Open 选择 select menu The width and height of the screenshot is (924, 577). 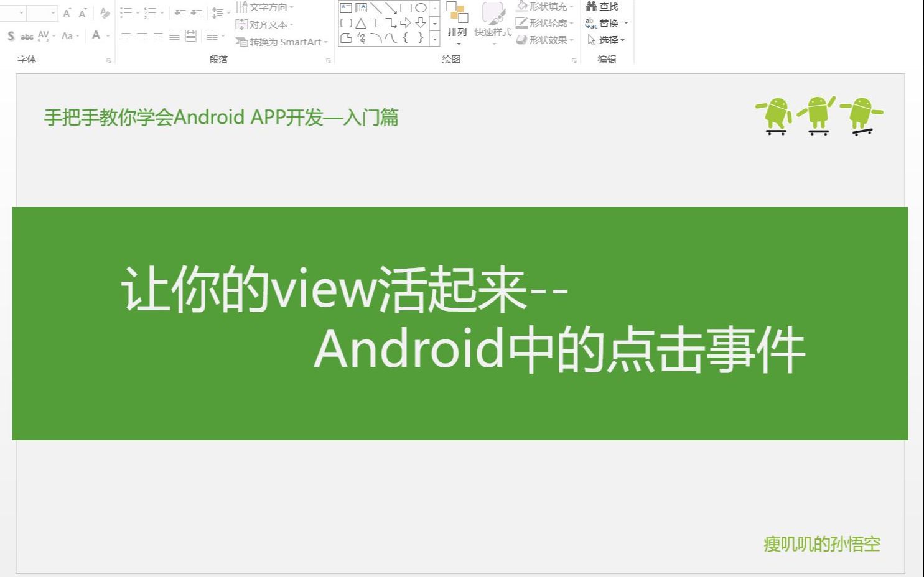pos(606,40)
